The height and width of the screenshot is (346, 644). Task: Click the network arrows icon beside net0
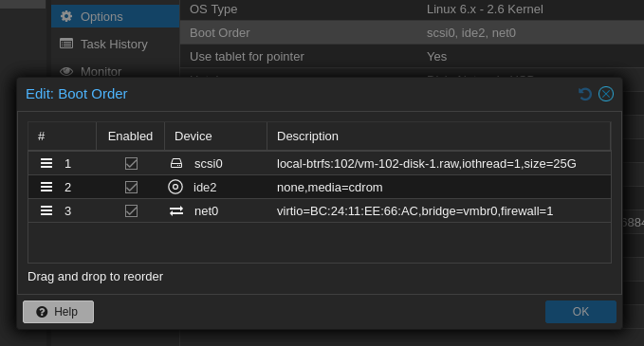176,211
